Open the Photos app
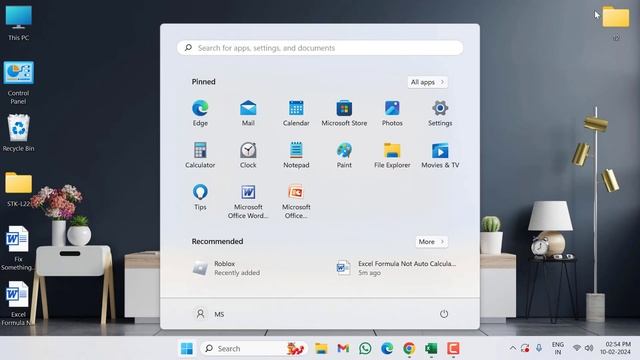Image resolution: width=640 pixels, height=360 pixels. point(392,113)
